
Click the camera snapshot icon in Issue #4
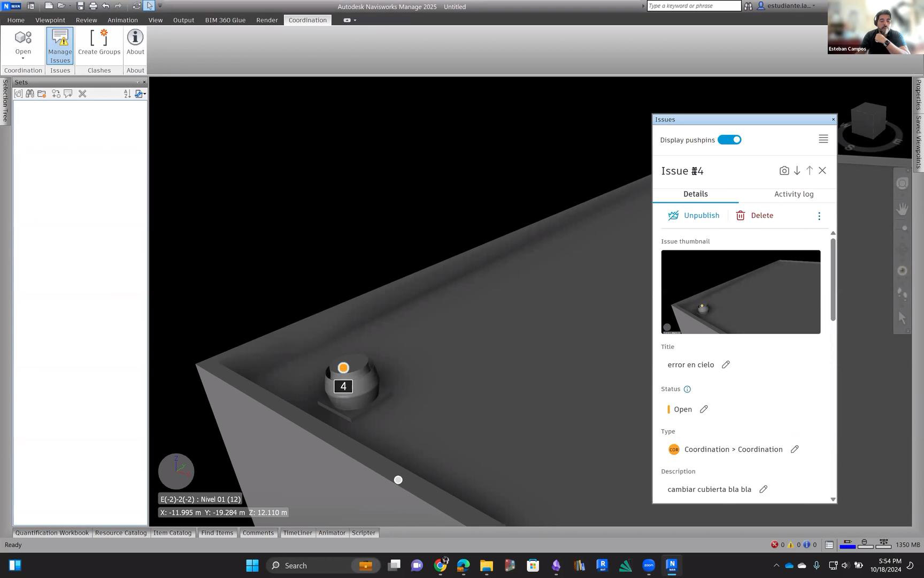tap(784, 171)
